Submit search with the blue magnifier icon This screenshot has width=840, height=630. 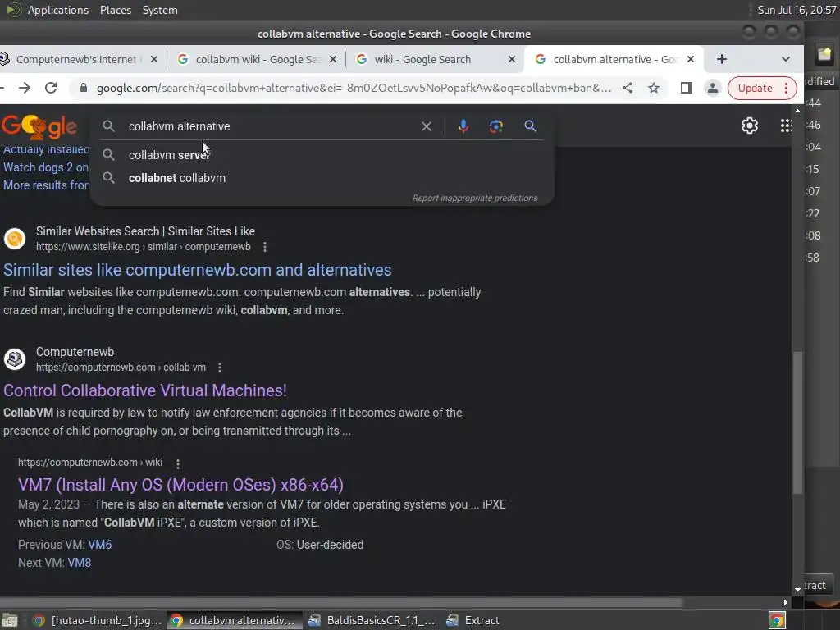coord(530,126)
